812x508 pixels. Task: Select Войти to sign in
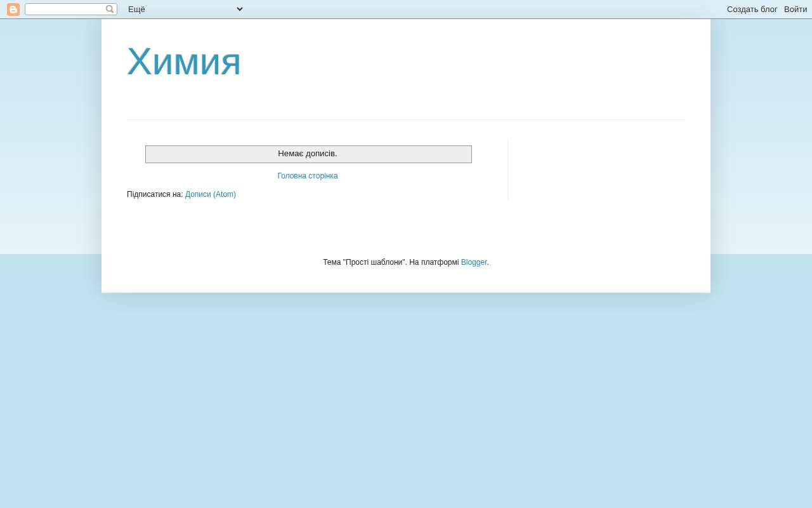click(x=796, y=10)
